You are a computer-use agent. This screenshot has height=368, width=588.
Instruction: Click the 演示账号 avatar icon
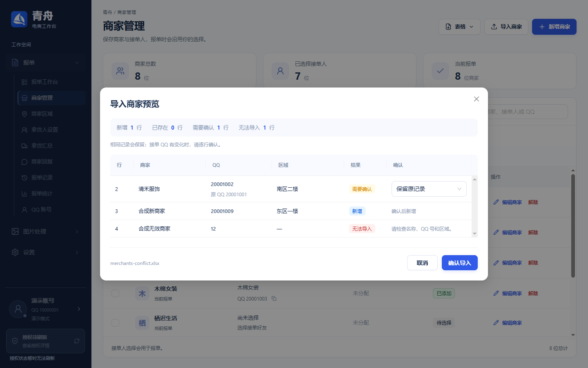click(18, 309)
